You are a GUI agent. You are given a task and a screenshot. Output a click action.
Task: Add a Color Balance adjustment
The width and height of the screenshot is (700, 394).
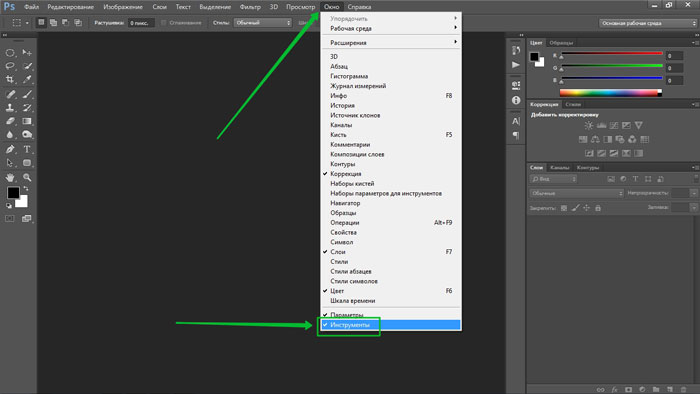[x=596, y=139]
